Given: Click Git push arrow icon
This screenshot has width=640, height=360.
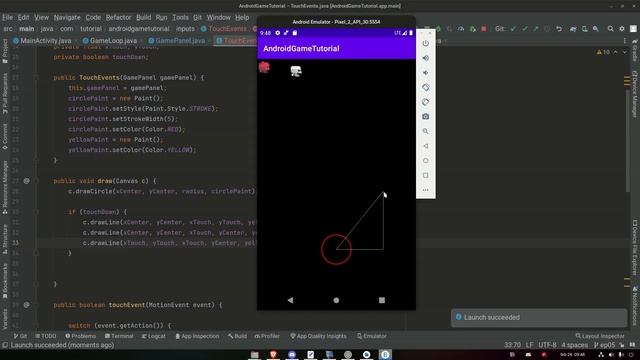Looking at the screenshot, I should point(536,29).
